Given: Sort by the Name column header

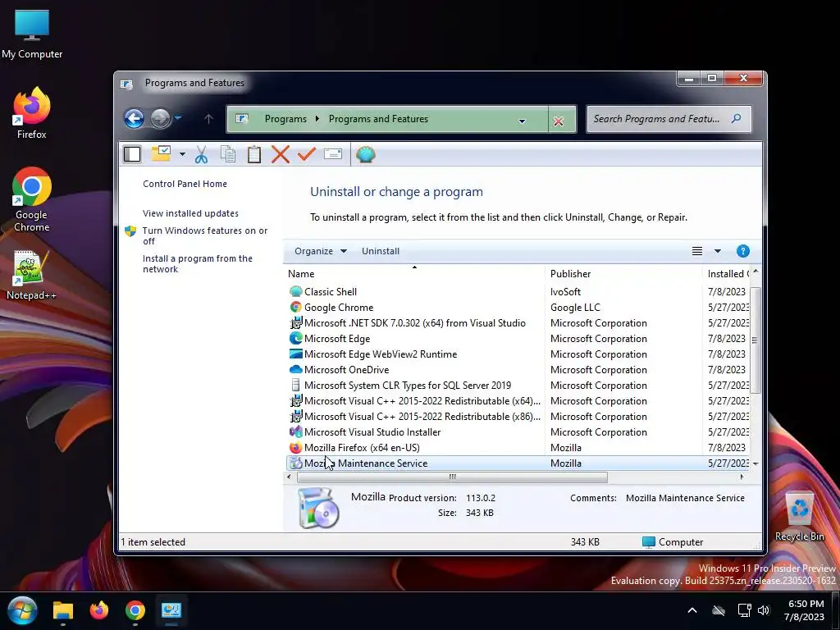Looking at the screenshot, I should tap(414, 274).
